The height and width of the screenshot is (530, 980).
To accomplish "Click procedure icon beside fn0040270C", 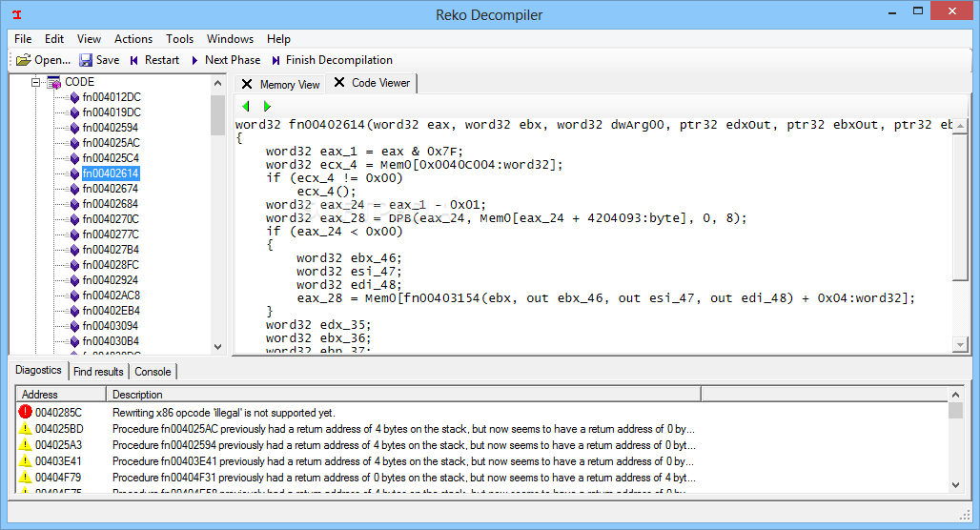I will click(x=74, y=219).
